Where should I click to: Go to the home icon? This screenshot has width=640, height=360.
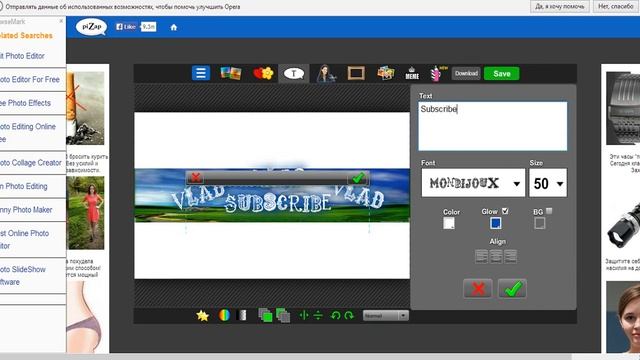pos(174,27)
